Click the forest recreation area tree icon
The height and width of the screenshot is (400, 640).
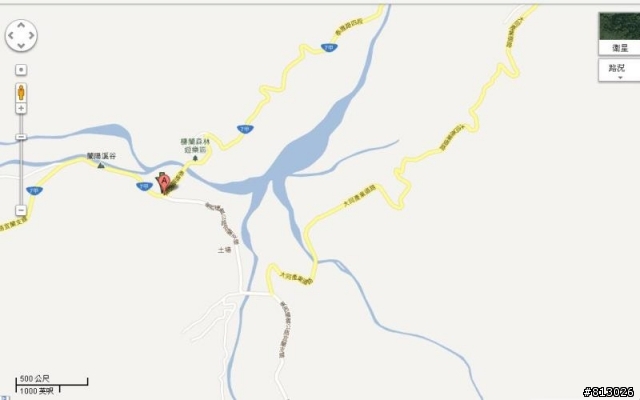(195, 158)
